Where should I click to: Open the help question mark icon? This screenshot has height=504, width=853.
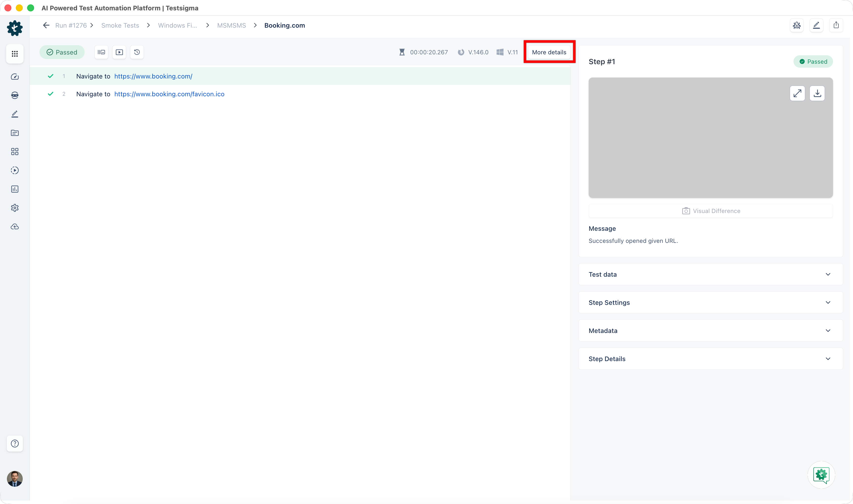[15, 444]
